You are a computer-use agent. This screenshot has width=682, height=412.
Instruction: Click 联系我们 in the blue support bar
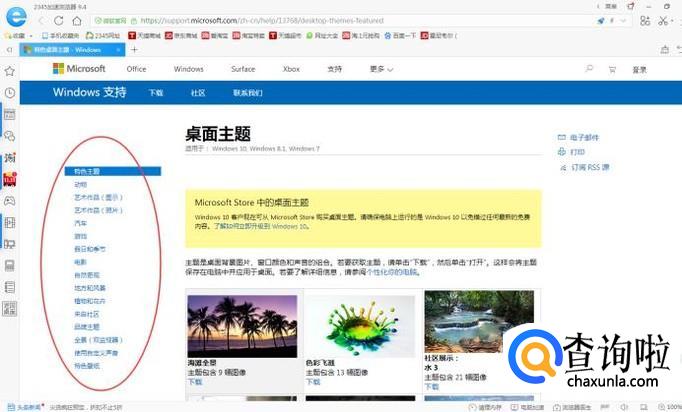pyautogui.click(x=247, y=93)
